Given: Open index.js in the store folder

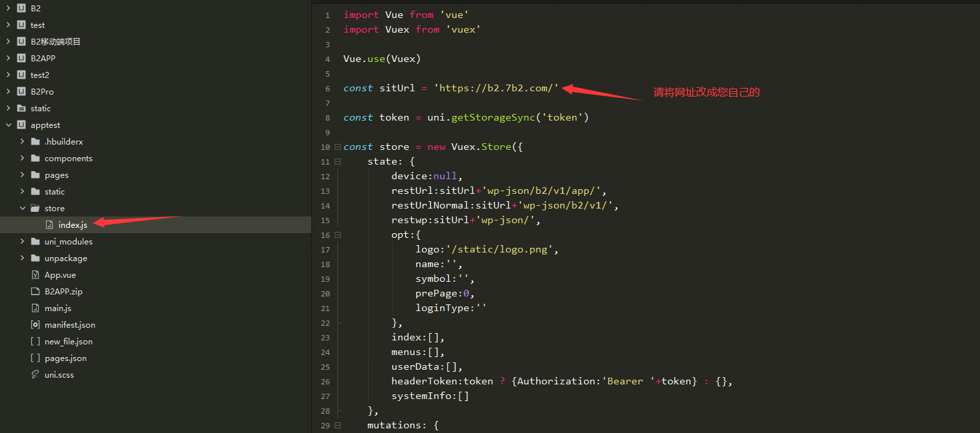Looking at the screenshot, I should 72,225.
